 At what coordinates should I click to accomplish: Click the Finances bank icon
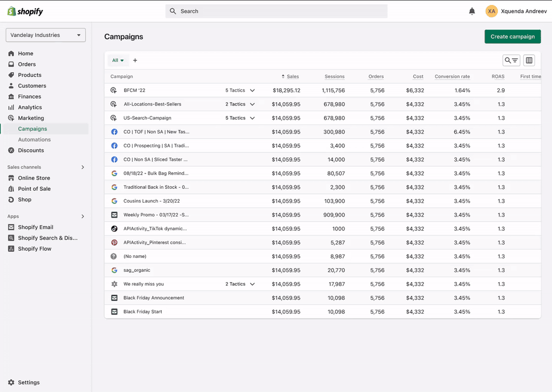[x=11, y=97]
